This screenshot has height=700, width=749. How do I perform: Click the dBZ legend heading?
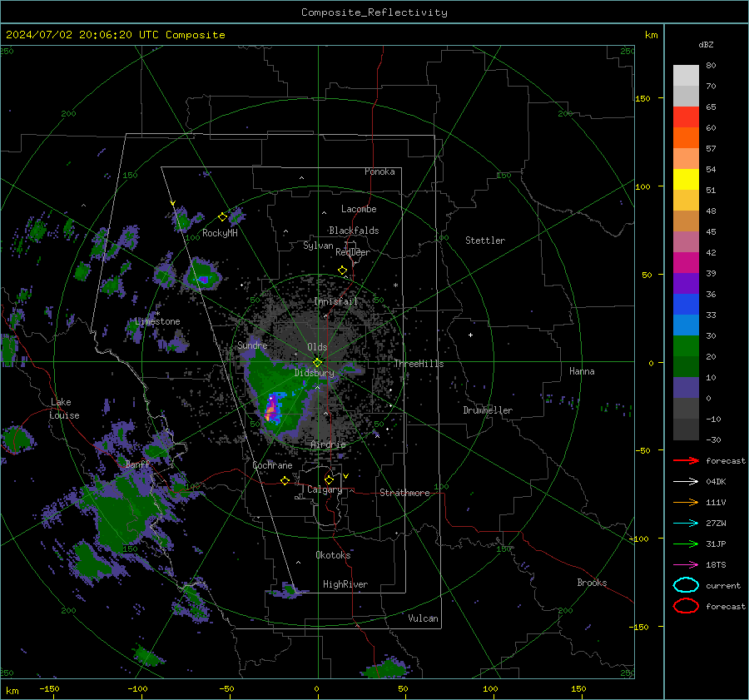(706, 44)
